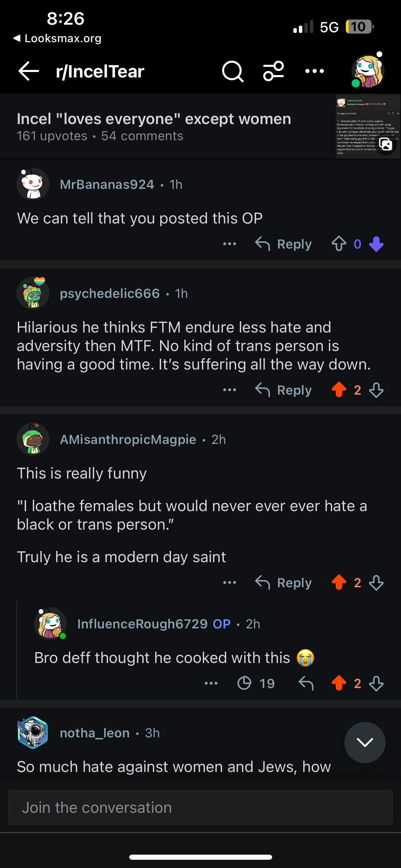Open the three-dot overflow menu in header

314,71
